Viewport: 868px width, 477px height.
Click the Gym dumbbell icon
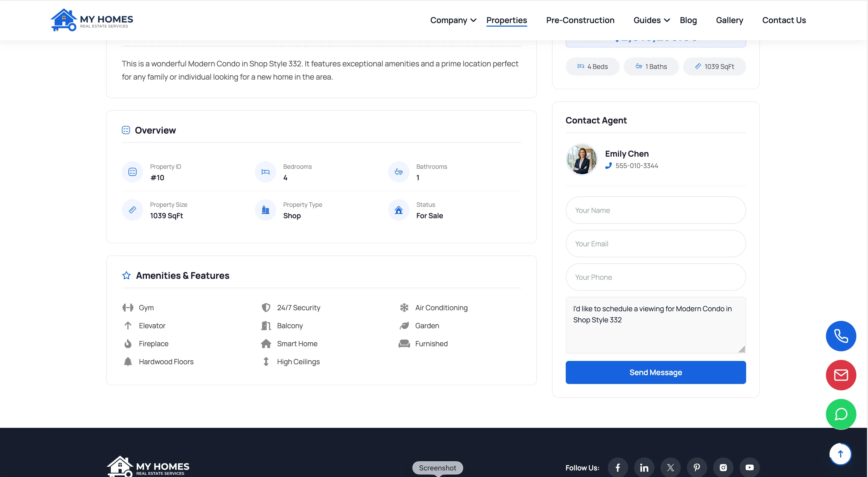(x=128, y=307)
